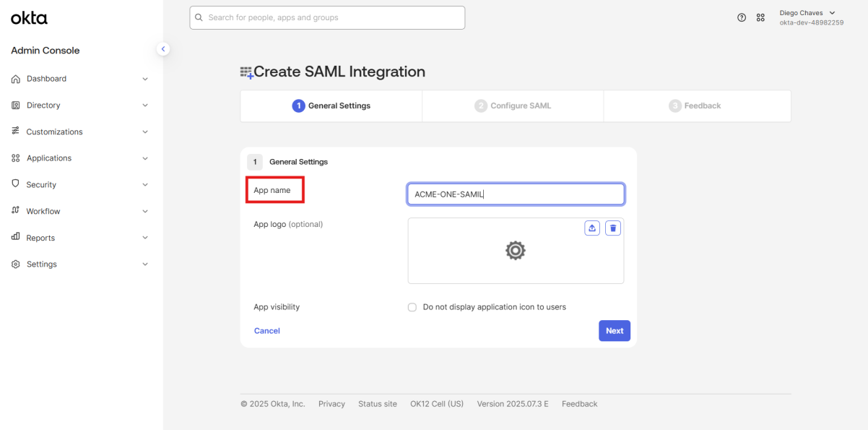This screenshot has width=868, height=430.
Task: Expand the Customizations menu chevron
Action: (x=145, y=132)
